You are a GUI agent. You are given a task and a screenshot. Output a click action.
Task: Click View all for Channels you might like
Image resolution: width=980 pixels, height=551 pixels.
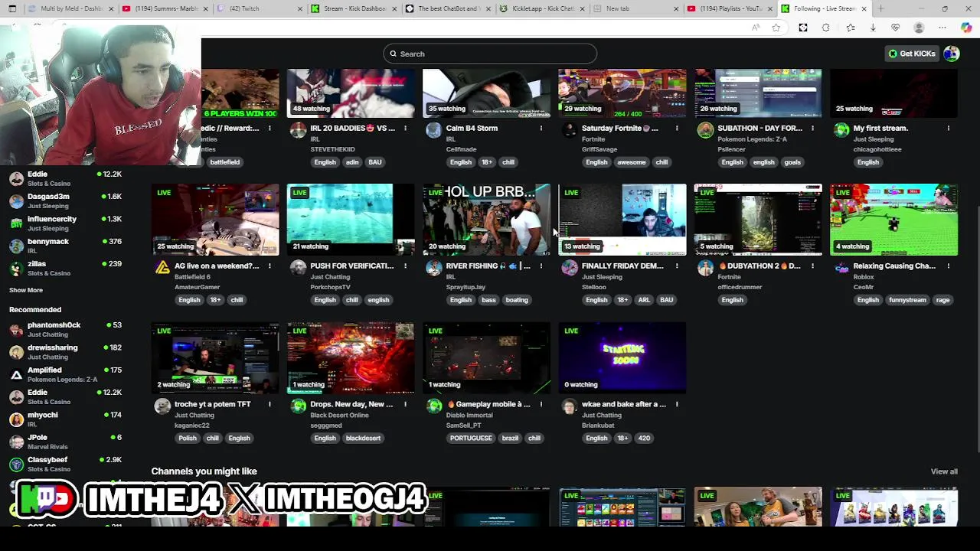coord(944,471)
